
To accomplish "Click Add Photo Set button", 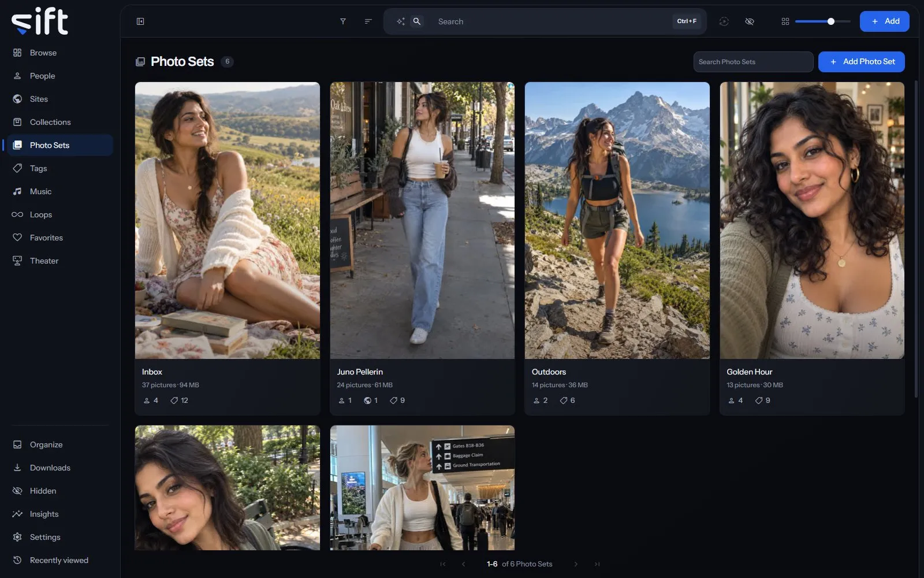I will coord(861,62).
